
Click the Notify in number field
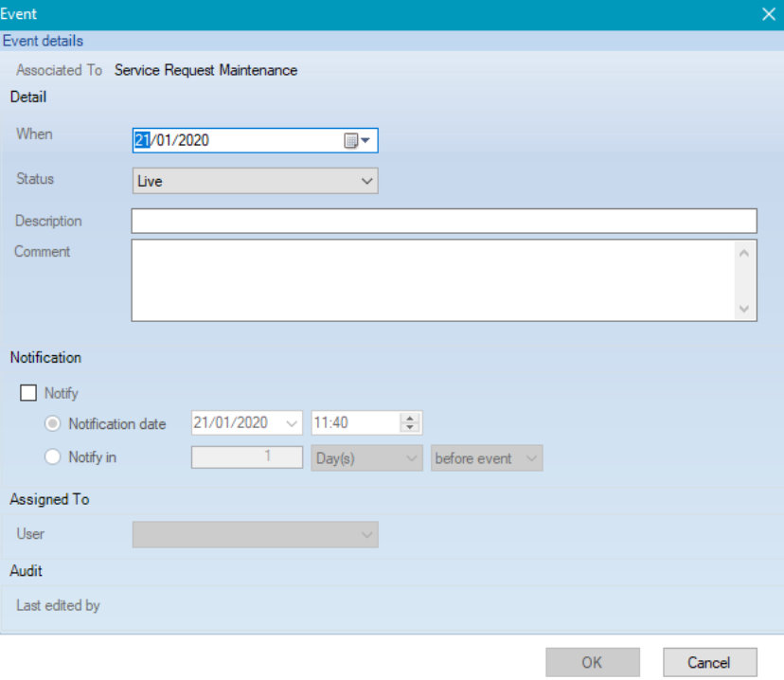tap(246, 458)
